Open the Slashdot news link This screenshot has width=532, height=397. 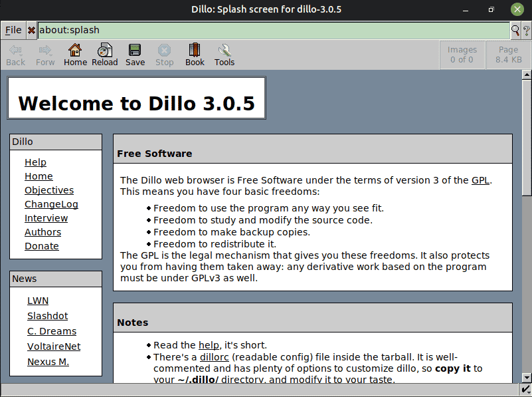(x=48, y=316)
